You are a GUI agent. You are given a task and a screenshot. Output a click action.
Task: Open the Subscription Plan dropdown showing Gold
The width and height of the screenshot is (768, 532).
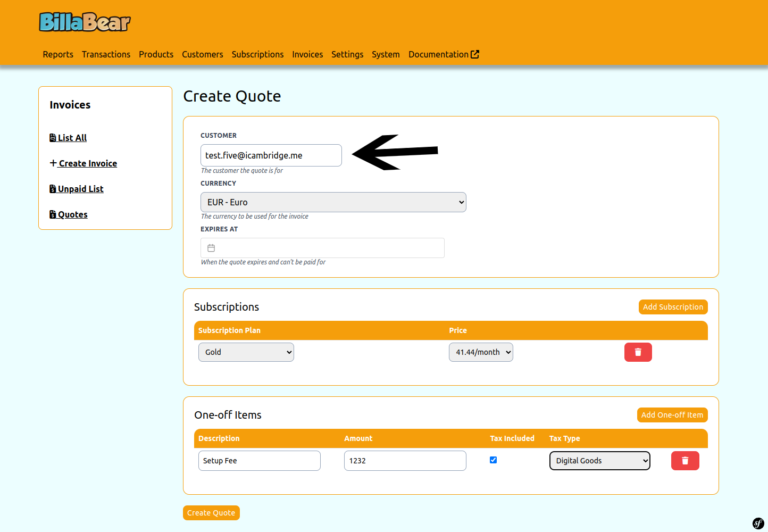point(246,352)
